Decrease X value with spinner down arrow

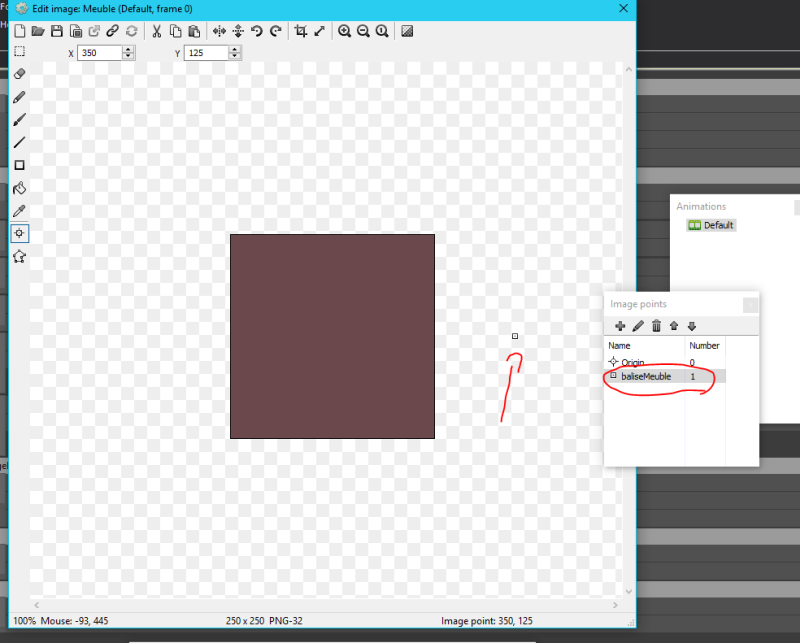(129, 56)
